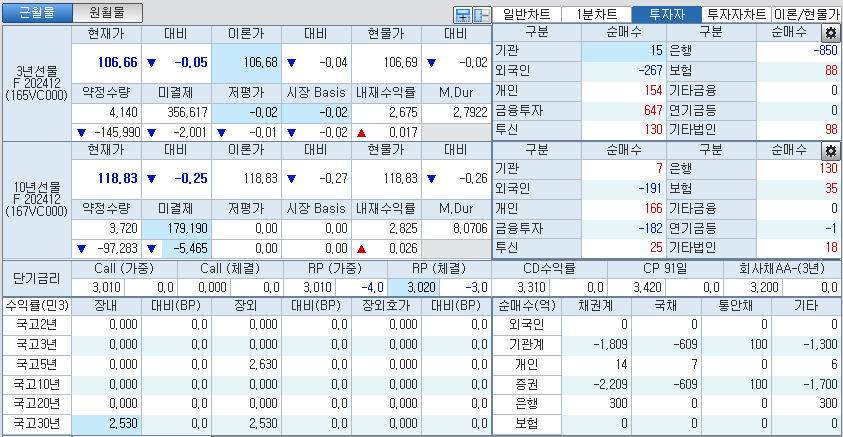This screenshot has width=843, height=437.
Task: Select the 국고2년 row label
Action: pyautogui.click(x=37, y=325)
